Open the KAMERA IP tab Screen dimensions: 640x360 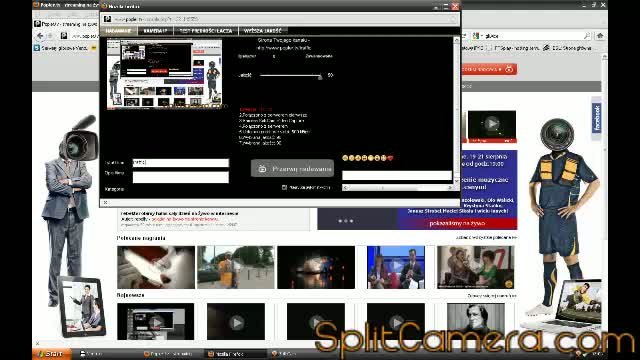click(x=156, y=31)
